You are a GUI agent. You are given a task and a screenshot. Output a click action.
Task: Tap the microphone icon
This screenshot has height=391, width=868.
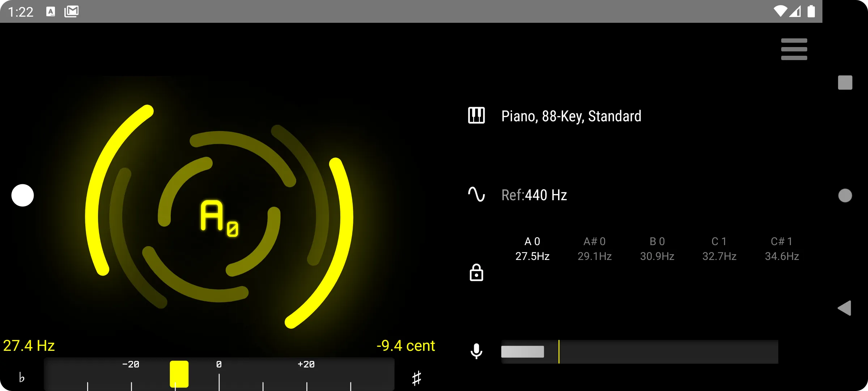pyautogui.click(x=476, y=351)
